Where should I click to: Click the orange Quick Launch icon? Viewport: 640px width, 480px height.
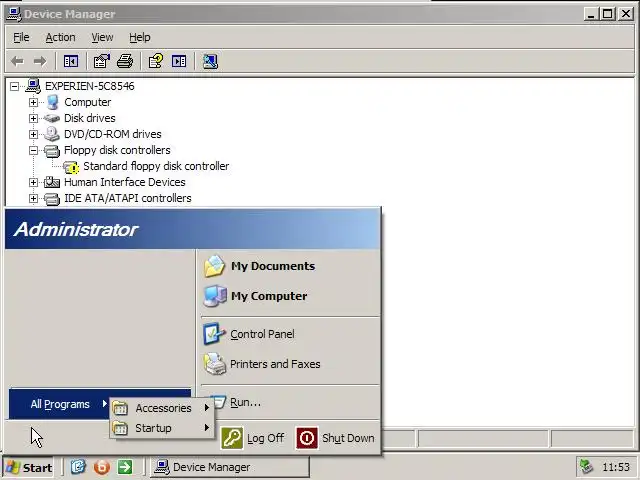pos(102,467)
